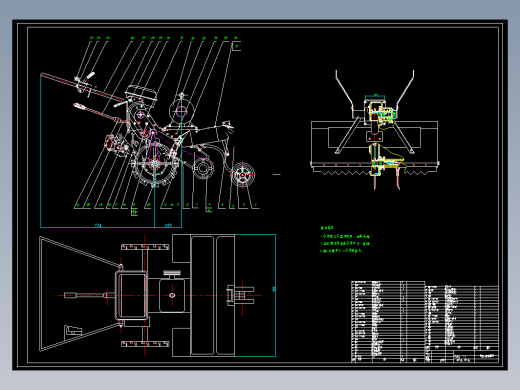520x390 pixels.
Task: Click the rear hitch bracket in top view
Action: click(241, 295)
